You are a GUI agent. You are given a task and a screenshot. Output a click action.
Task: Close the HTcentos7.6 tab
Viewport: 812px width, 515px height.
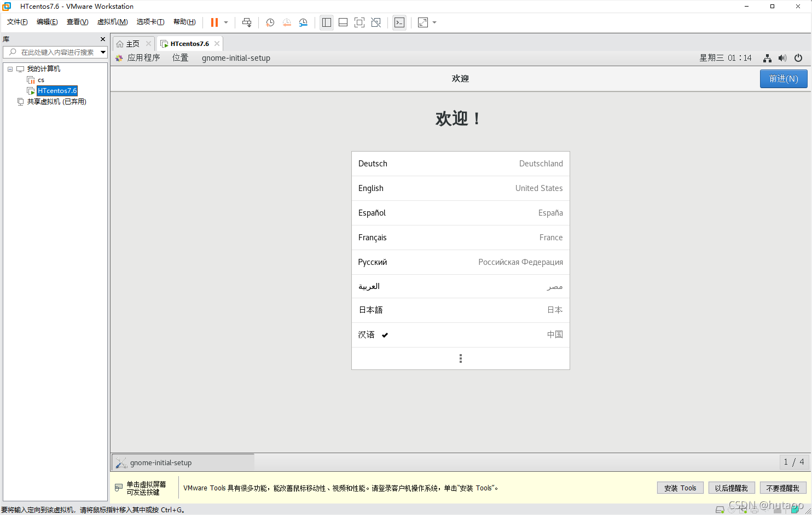pyautogui.click(x=217, y=44)
